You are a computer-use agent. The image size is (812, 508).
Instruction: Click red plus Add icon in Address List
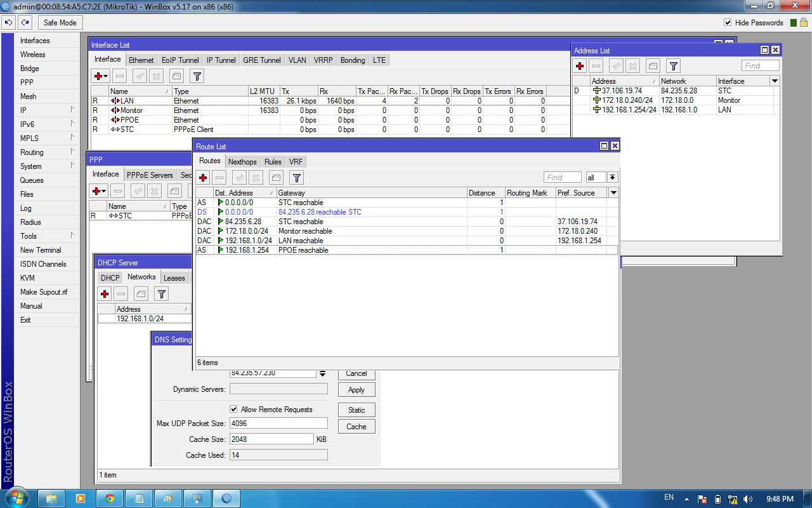[580, 66]
